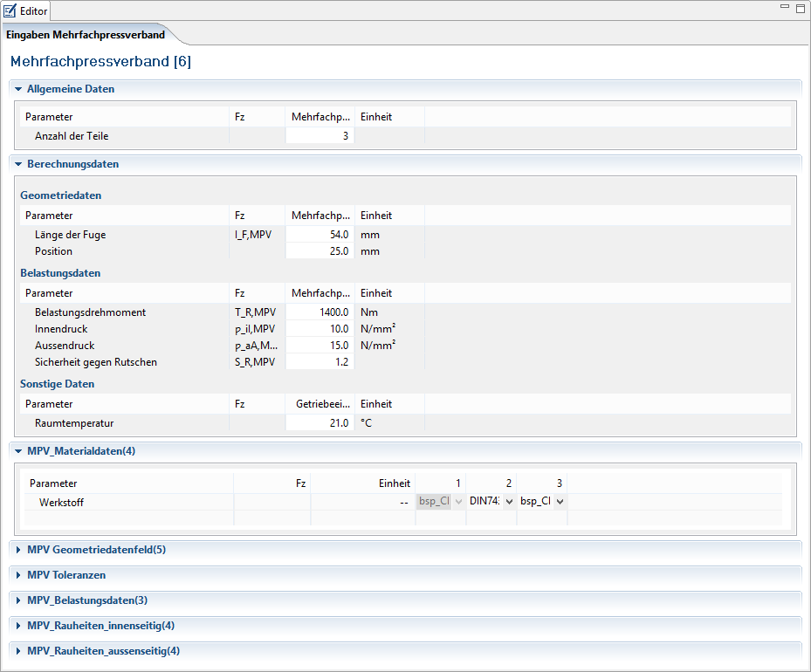Select the Eingaben Mehrfachpressverband tab
The height and width of the screenshot is (672, 811).
[86, 35]
